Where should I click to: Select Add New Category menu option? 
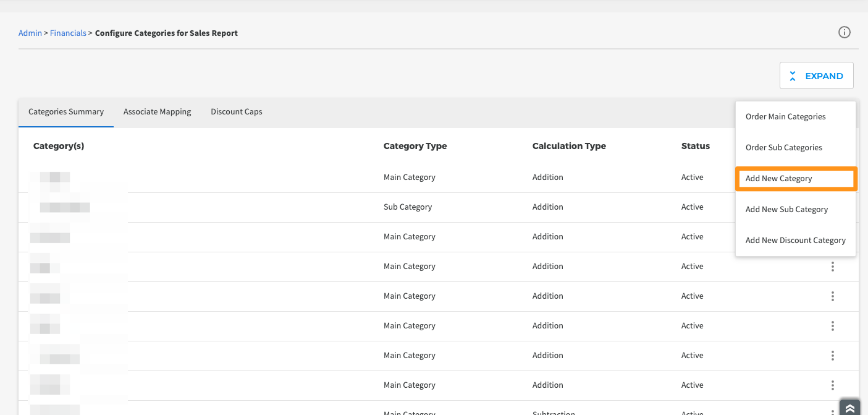click(795, 178)
